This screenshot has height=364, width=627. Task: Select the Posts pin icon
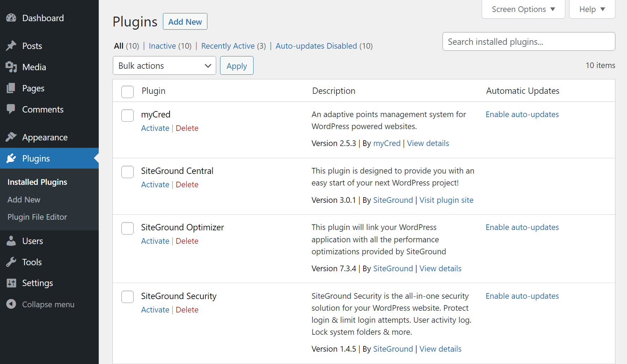click(x=11, y=45)
